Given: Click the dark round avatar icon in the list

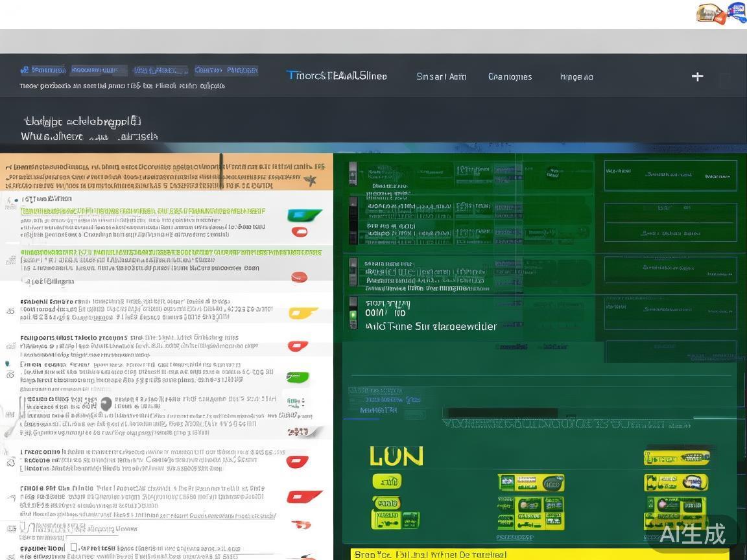Looking at the screenshot, I should click(106, 404).
